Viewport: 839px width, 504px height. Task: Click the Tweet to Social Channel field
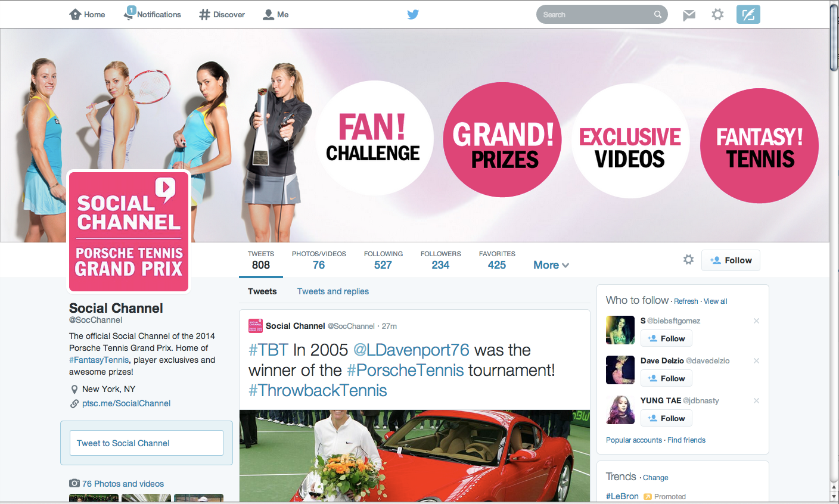147,443
